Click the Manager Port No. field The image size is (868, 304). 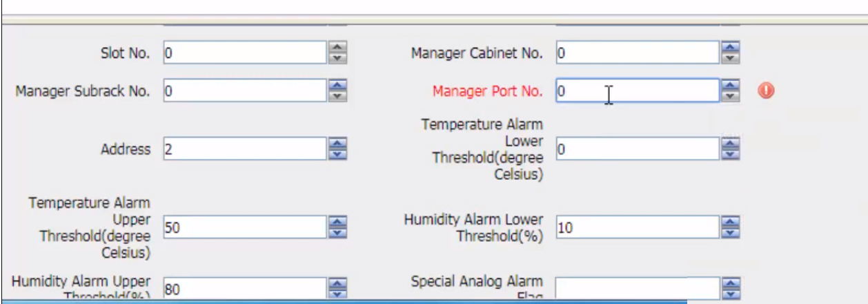point(637,91)
